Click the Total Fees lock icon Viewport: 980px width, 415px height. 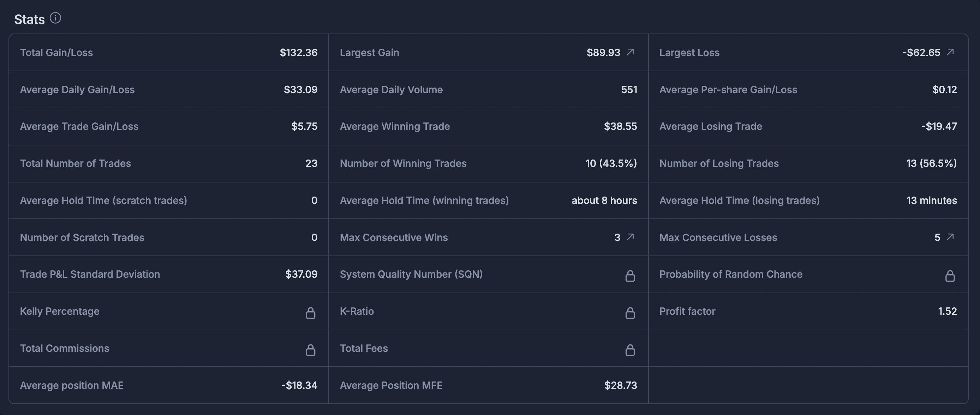[x=630, y=350]
